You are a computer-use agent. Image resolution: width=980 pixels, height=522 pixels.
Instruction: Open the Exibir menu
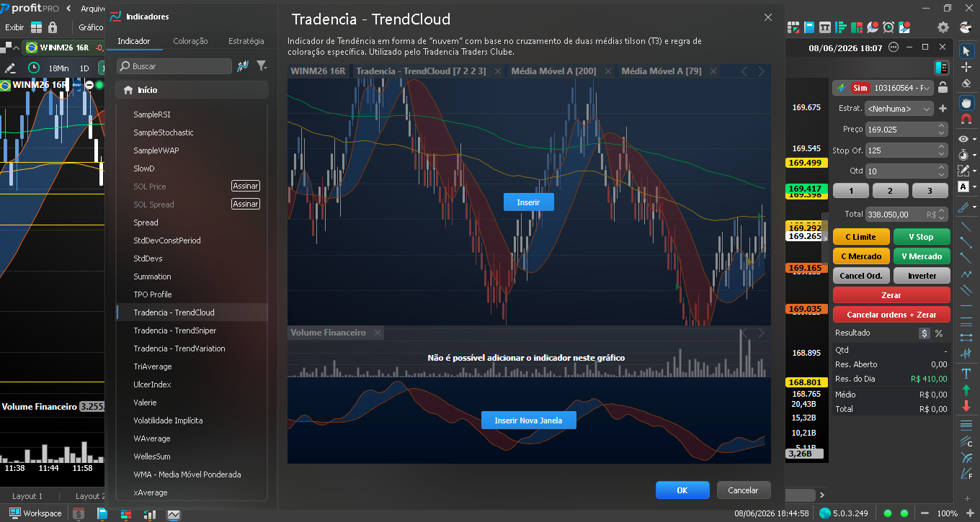[14, 27]
